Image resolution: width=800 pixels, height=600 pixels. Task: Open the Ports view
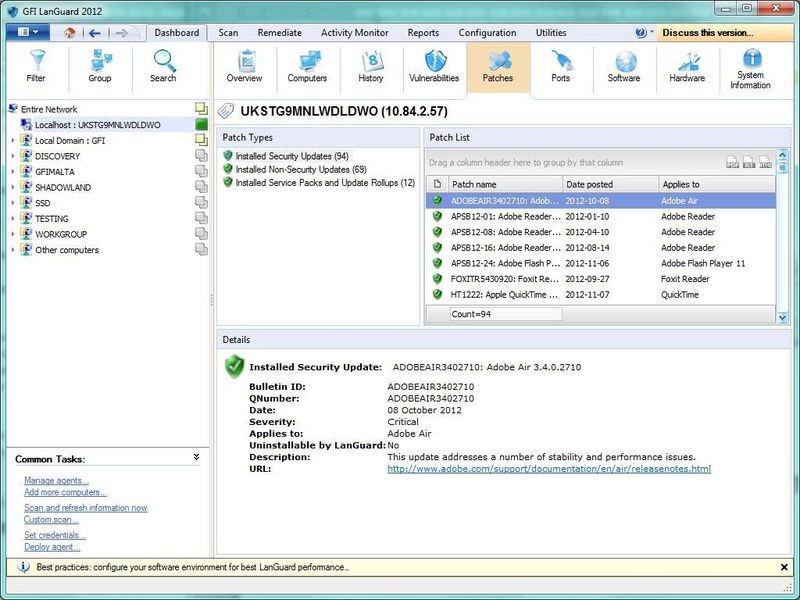[x=561, y=66]
